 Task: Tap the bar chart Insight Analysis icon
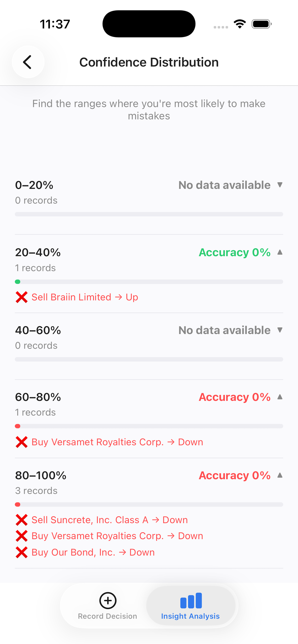[x=191, y=600]
